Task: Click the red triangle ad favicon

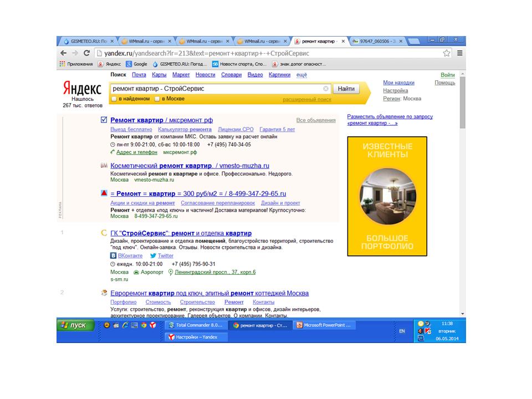Action: (104, 193)
